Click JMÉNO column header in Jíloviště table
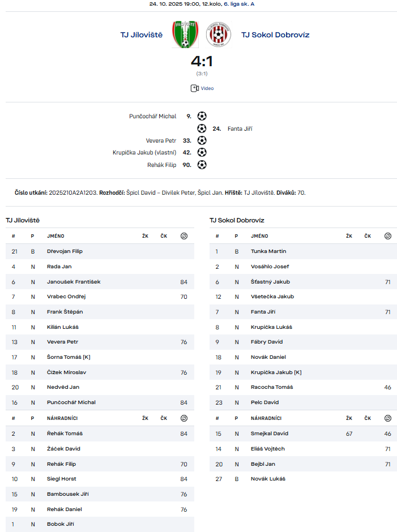 [x=56, y=236]
